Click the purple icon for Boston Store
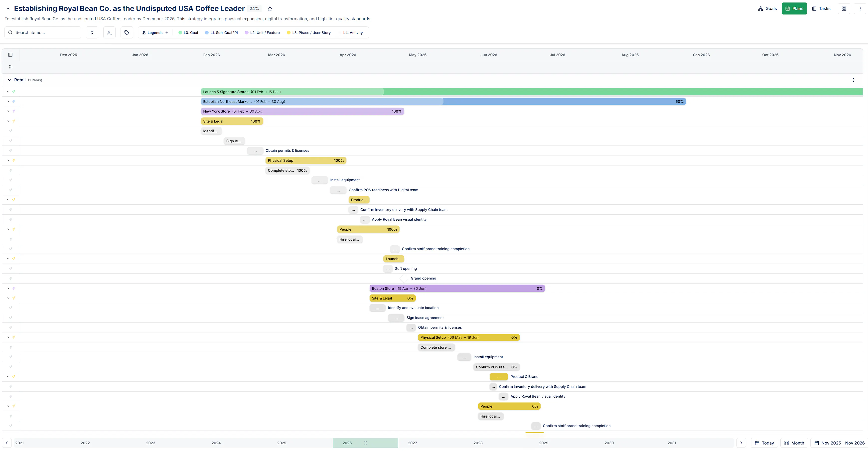The image size is (868, 451). 13,289
